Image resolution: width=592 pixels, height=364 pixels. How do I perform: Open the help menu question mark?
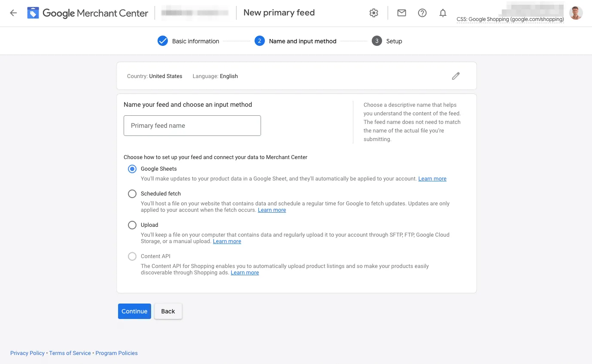tap(422, 13)
